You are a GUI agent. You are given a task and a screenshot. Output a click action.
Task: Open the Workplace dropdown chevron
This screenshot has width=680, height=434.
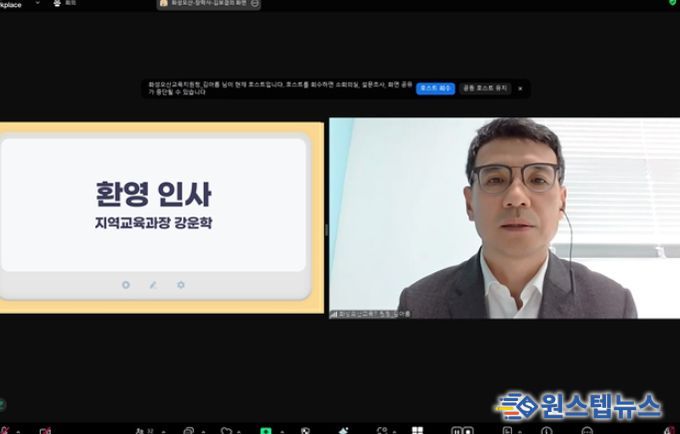(37, 3)
